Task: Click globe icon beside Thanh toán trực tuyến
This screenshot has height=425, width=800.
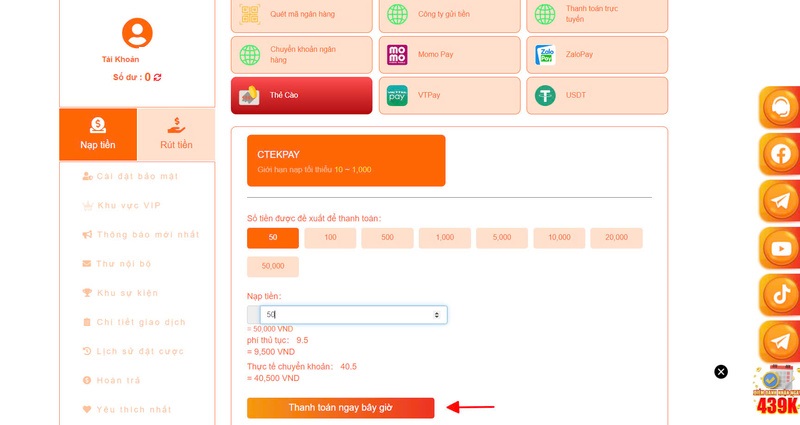Action: 545,14
